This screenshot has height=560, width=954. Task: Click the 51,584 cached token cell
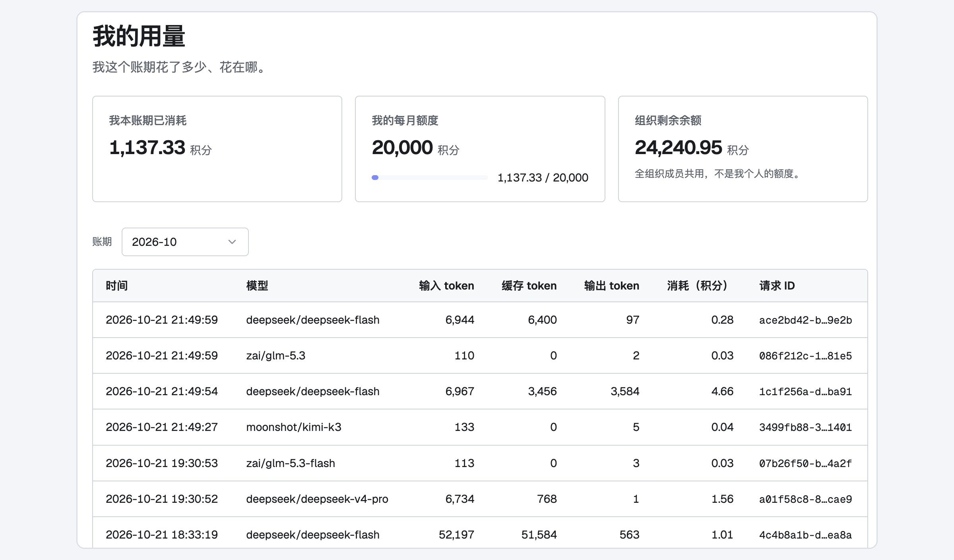click(x=539, y=535)
